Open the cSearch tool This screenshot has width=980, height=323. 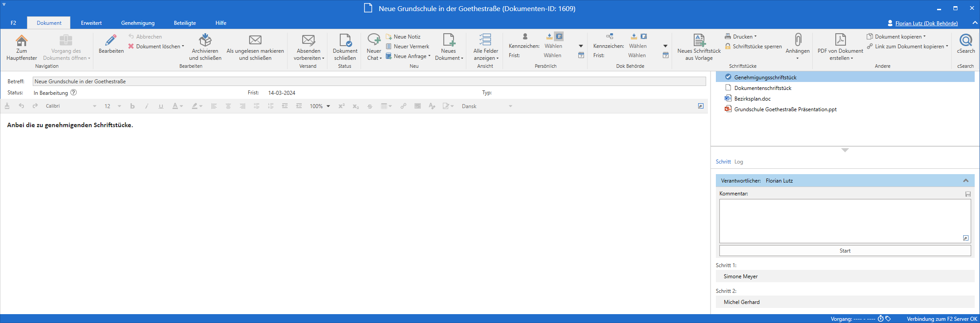tap(965, 41)
